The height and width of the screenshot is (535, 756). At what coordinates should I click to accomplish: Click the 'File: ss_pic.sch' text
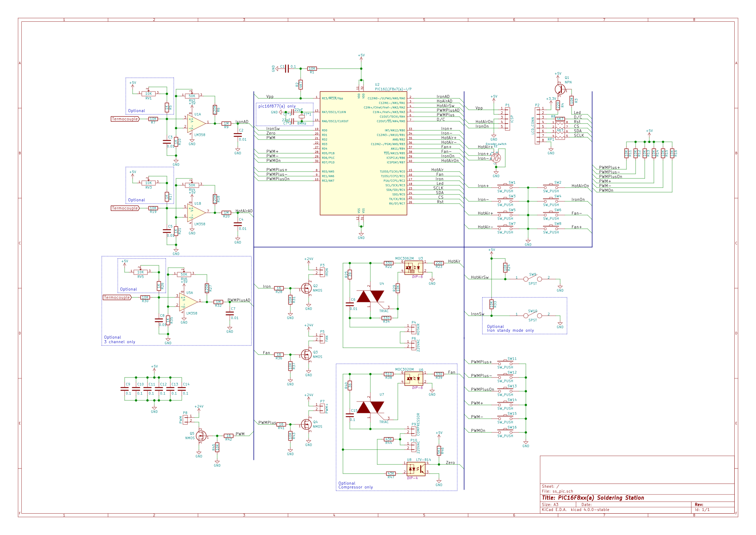pos(557,492)
